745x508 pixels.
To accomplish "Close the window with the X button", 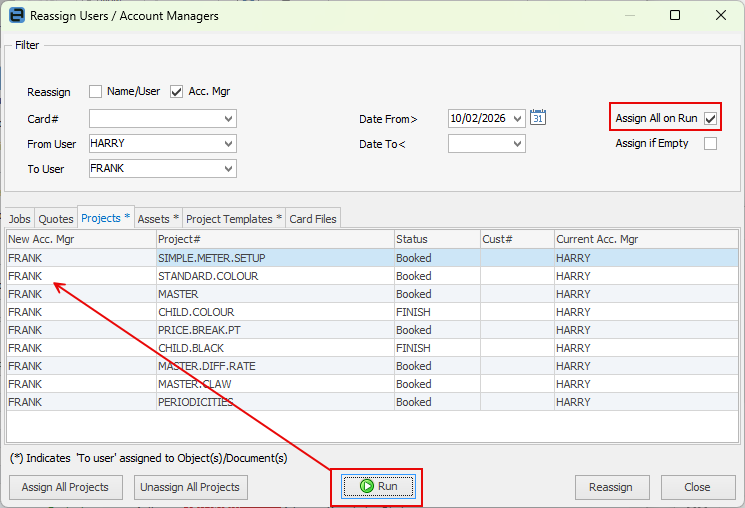I will (721, 15).
